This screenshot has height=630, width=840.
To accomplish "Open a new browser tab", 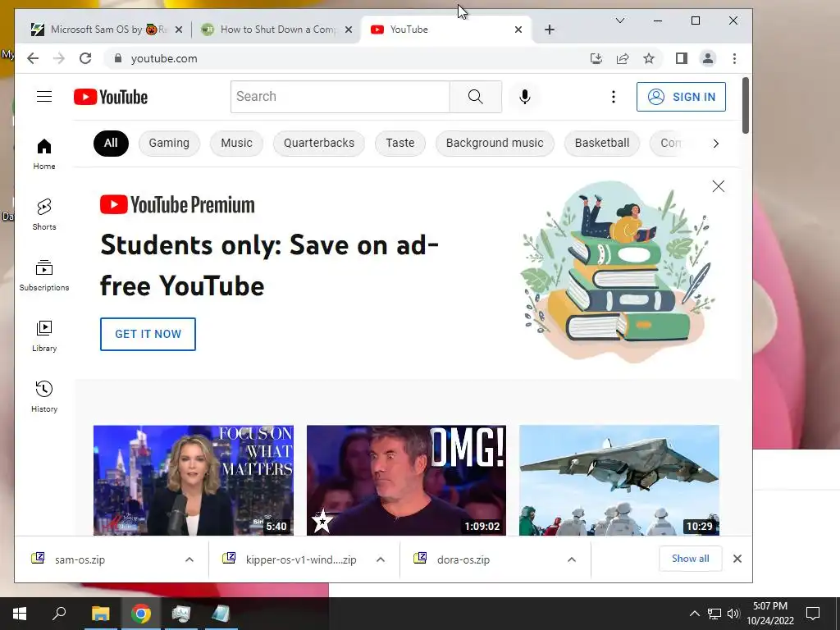I will pos(549,30).
